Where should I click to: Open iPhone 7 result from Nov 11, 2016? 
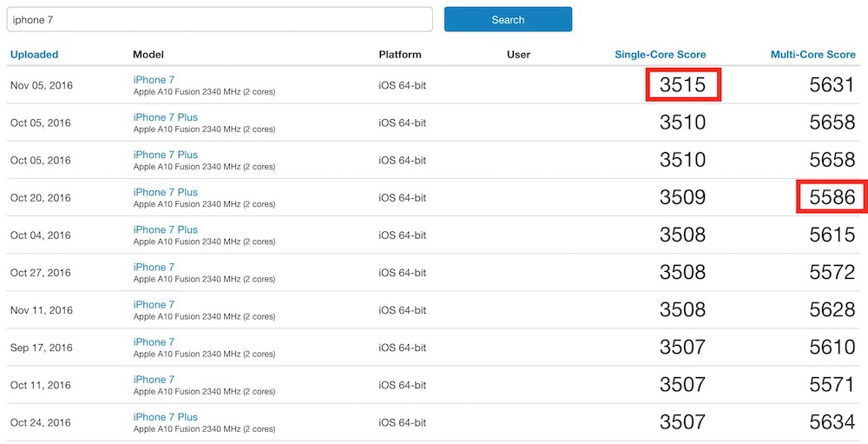click(154, 304)
